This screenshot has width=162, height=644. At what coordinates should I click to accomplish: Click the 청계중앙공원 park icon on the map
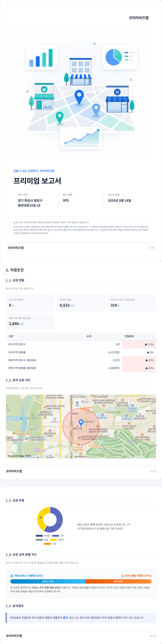[119, 413]
